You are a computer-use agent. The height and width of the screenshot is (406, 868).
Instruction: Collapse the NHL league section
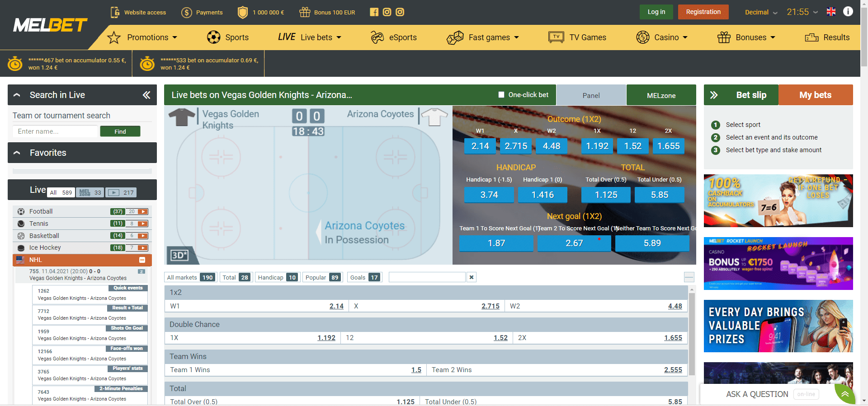[142, 260]
